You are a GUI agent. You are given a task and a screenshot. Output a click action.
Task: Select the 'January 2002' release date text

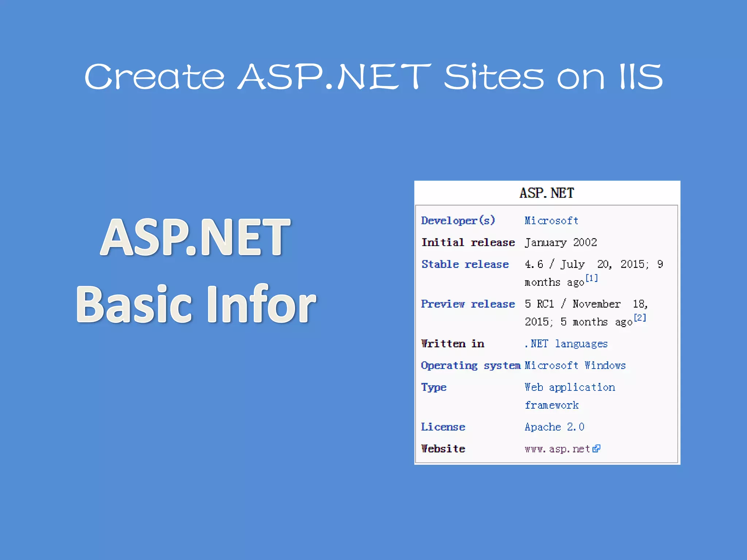click(561, 242)
